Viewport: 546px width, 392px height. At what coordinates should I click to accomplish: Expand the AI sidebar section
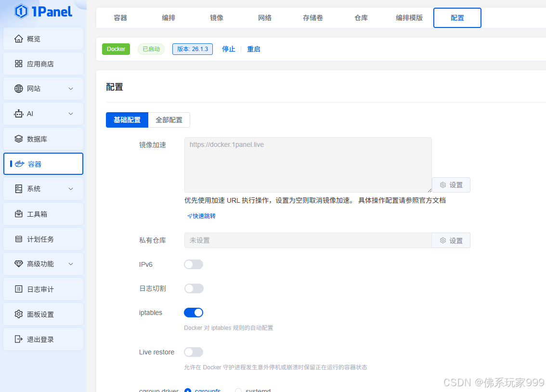[x=70, y=114]
